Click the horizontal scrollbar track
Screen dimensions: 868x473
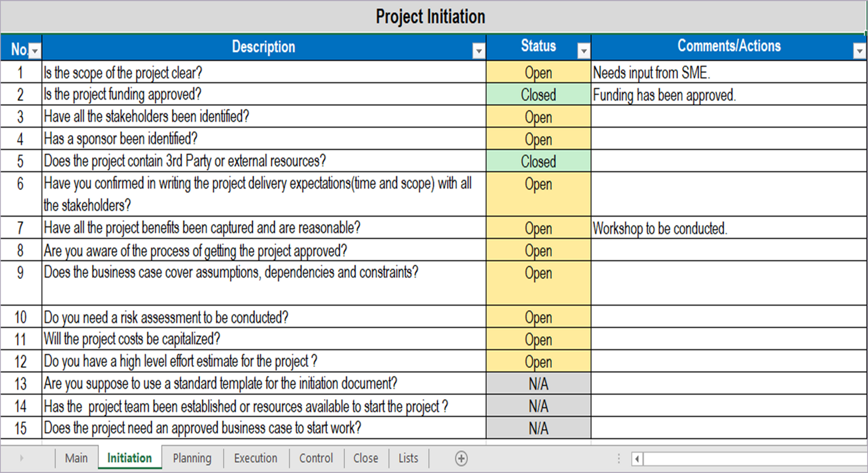(754, 459)
